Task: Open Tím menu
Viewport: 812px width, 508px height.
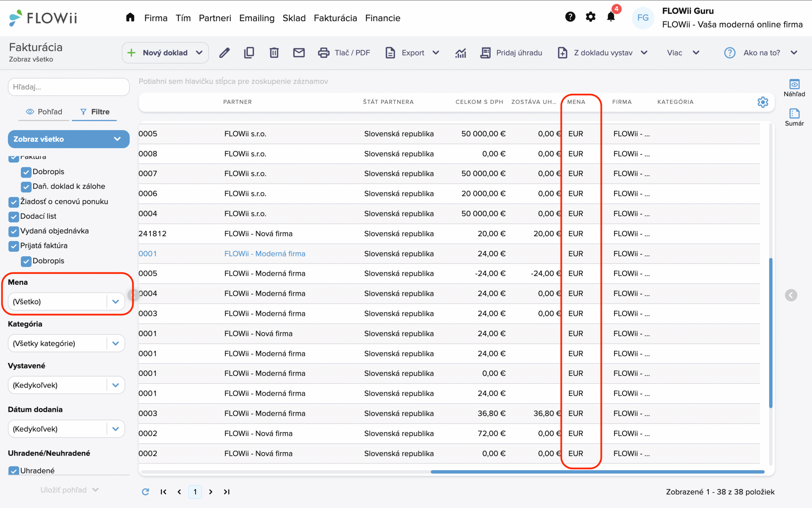Action: 183,18
